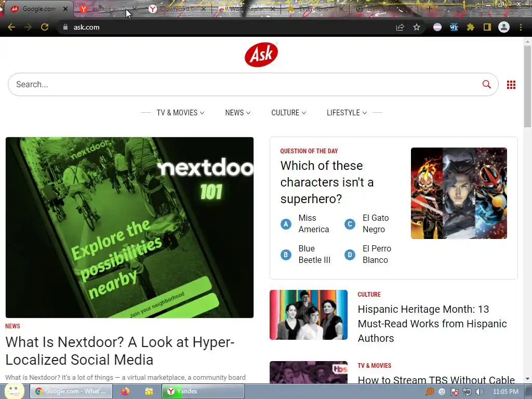Open What Is Nextdoor headline link
The height and width of the screenshot is (399, 532).
(x=120, y=351)
